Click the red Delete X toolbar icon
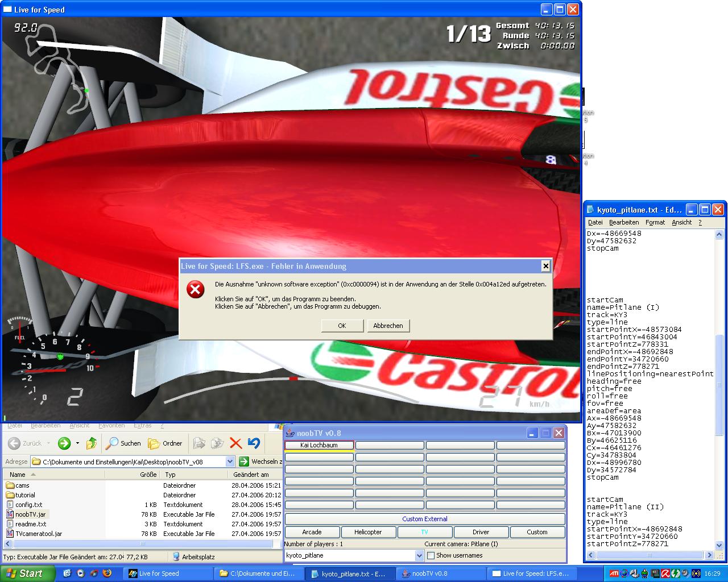 (x=235, y=443)
